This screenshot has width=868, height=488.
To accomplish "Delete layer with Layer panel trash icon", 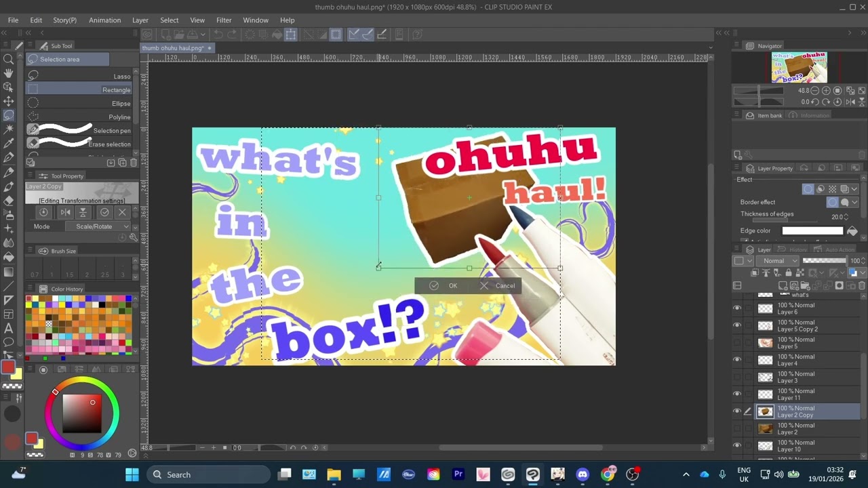I will [x=863, y=285].
